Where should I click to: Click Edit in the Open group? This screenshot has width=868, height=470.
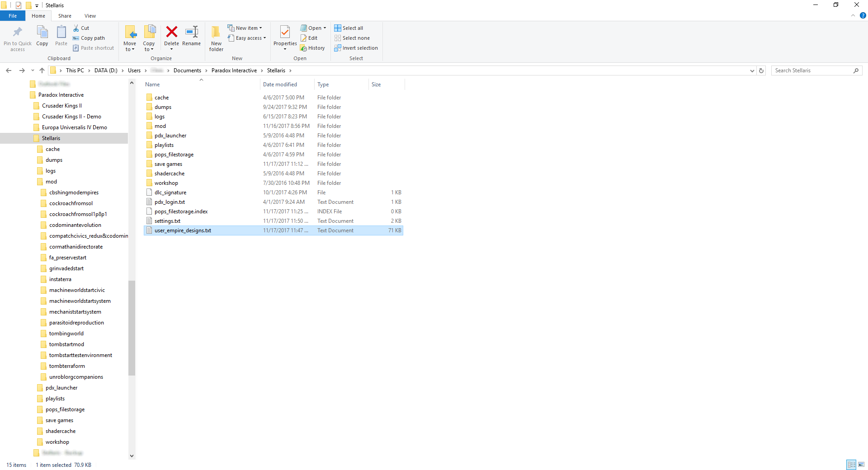click(309, 38)
